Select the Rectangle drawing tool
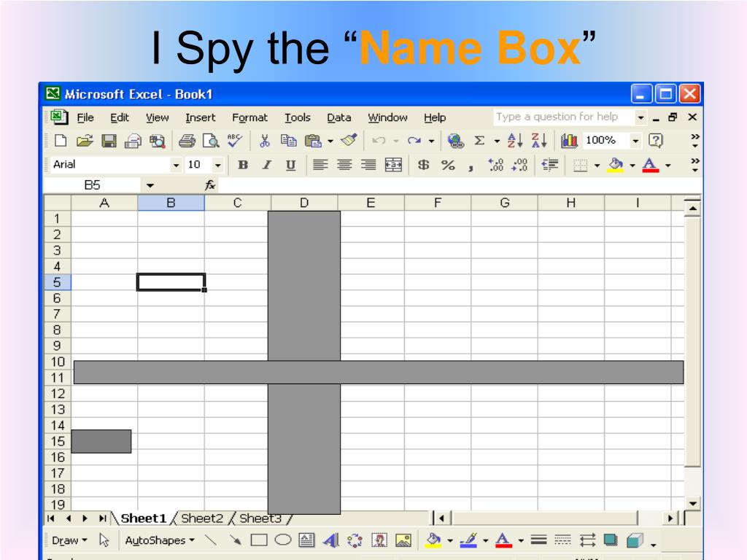Screen dimensions: 747x560 [x=259, y=540]
